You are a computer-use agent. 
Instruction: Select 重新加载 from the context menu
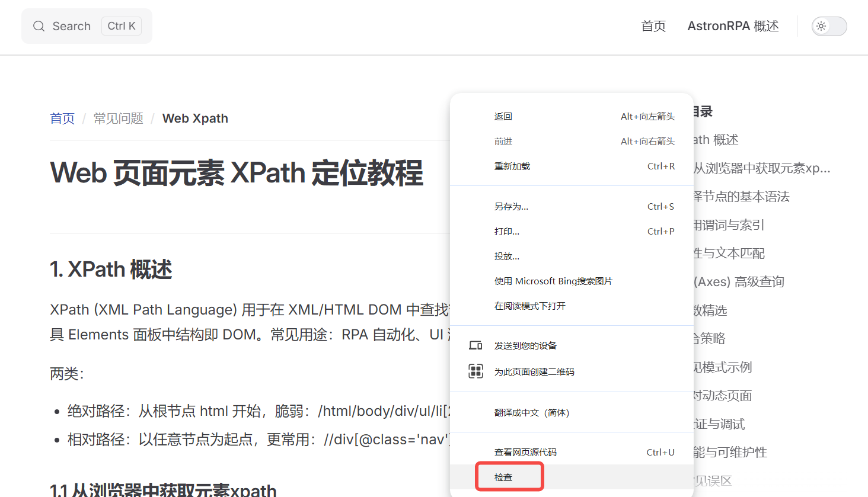512,166
